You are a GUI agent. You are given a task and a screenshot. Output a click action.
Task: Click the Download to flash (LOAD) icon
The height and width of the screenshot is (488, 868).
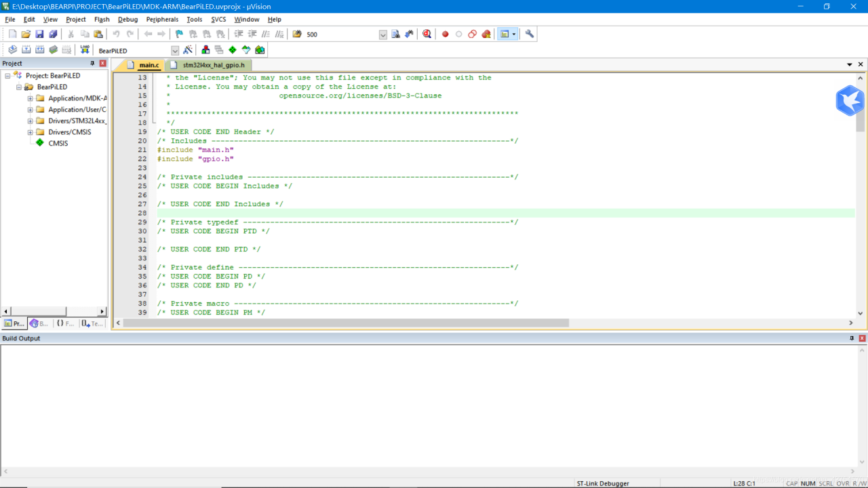pos(85,50)
